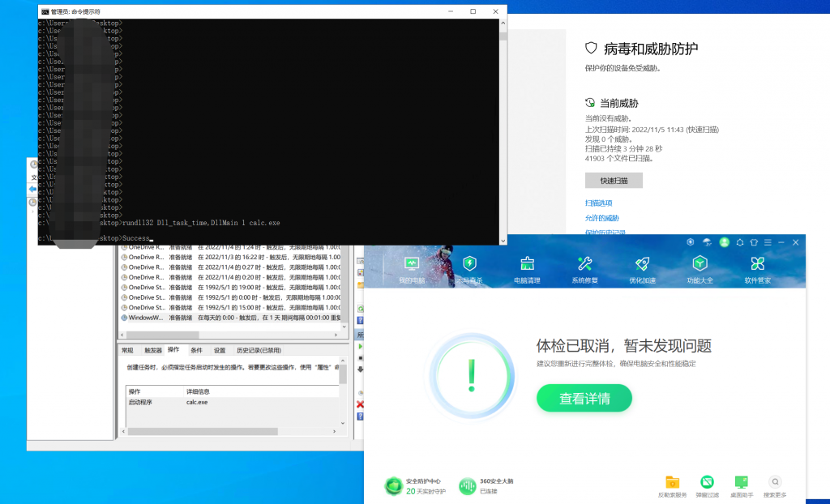Click the task list horizontal scrollbar thumb

point(162,335)
